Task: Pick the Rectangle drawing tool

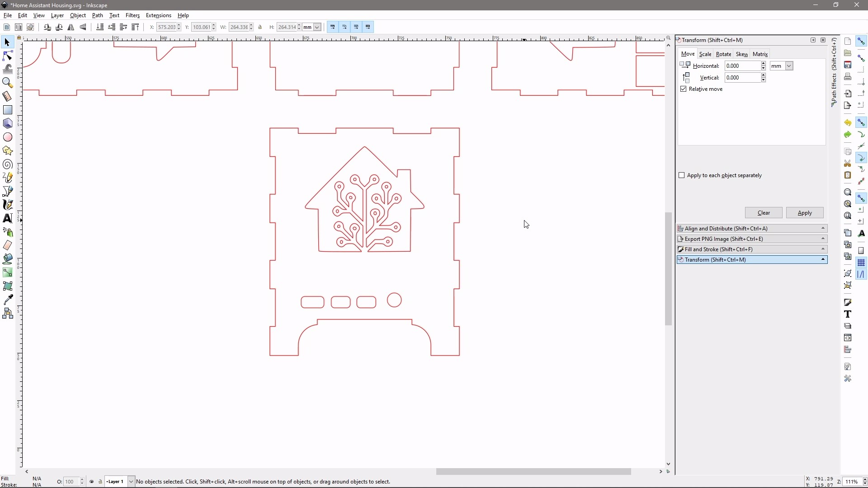Action: tap(8, 110)
